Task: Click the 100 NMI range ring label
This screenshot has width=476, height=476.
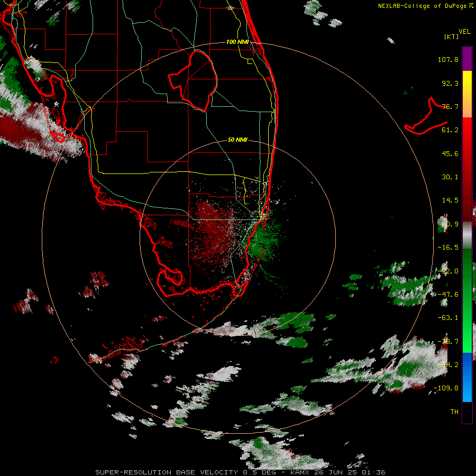Action: coord(237,42)
